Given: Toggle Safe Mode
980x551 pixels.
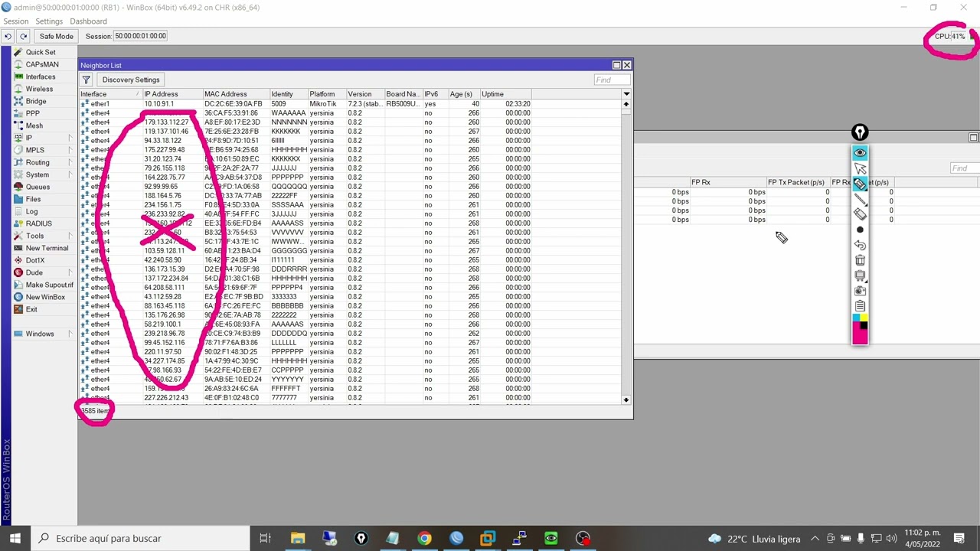Looking at the screenshot, I should [56, 36].
